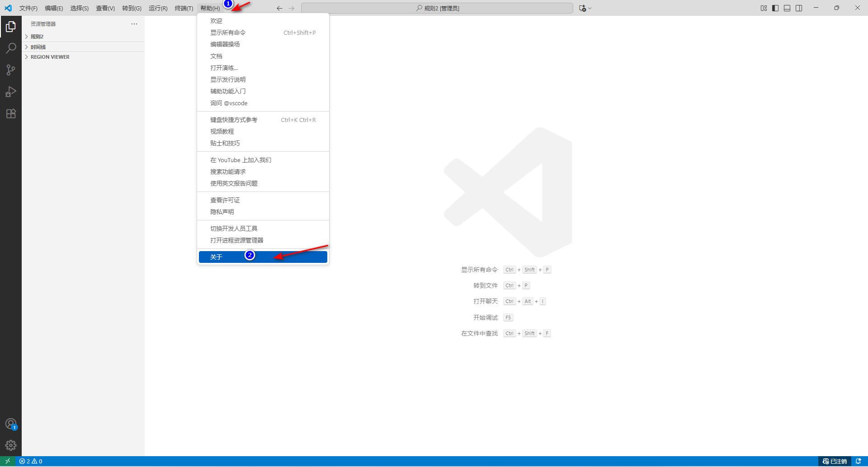Open the Extensions view icon
This screenshot has width=868, height=467.
click(x=11, y=113)
